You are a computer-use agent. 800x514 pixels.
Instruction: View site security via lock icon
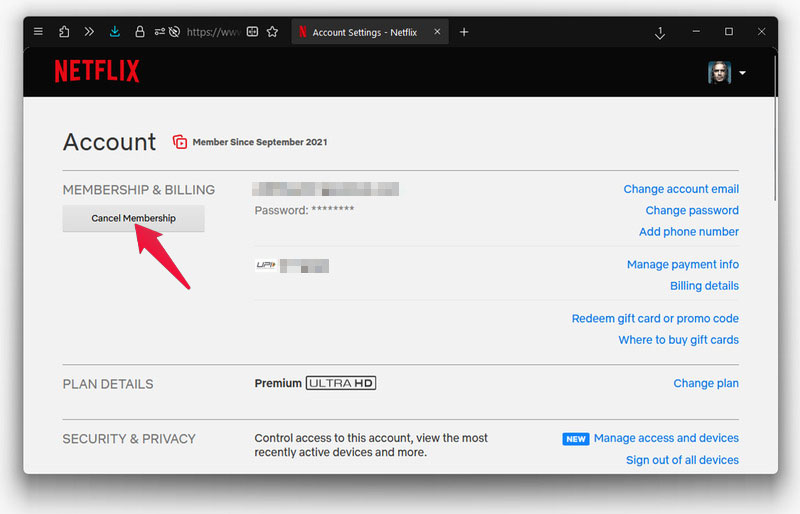[x=139, y=32]
